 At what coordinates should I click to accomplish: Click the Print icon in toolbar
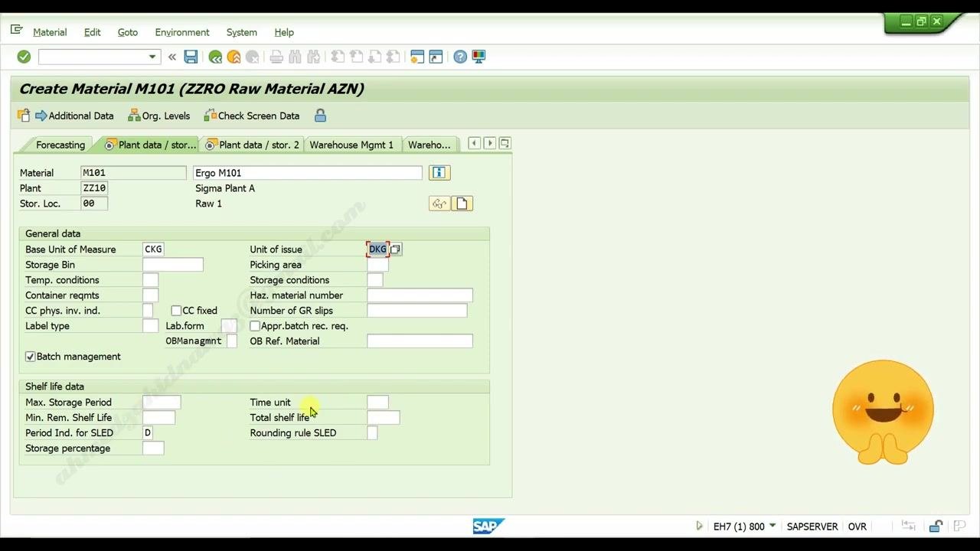coord(276,57)
